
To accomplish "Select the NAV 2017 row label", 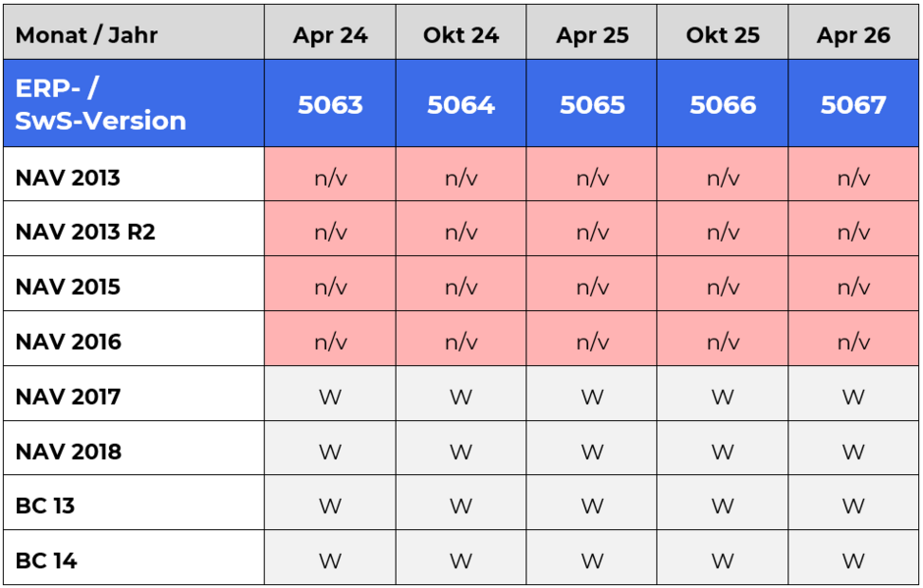I will [x=134, y=394].
